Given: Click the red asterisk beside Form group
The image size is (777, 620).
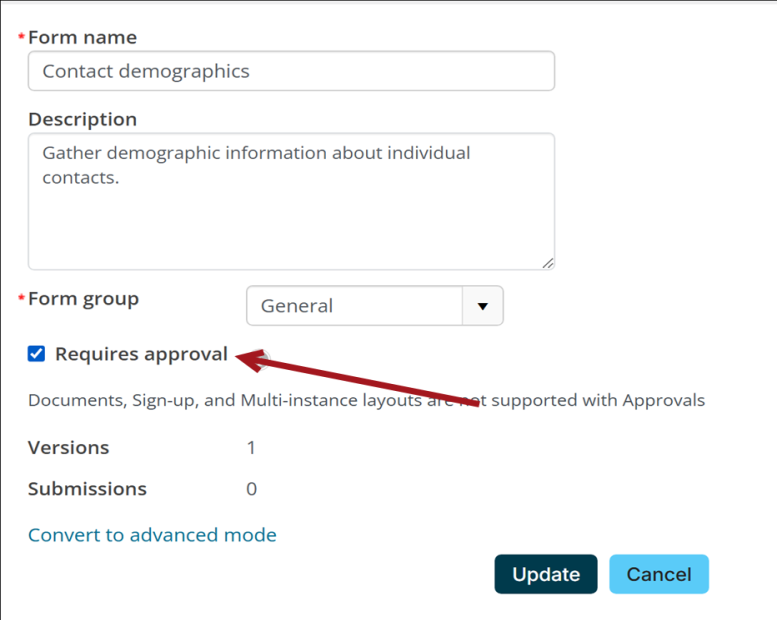Looking at the screenshot, I should pyautogui.click(x=22, y=300).
